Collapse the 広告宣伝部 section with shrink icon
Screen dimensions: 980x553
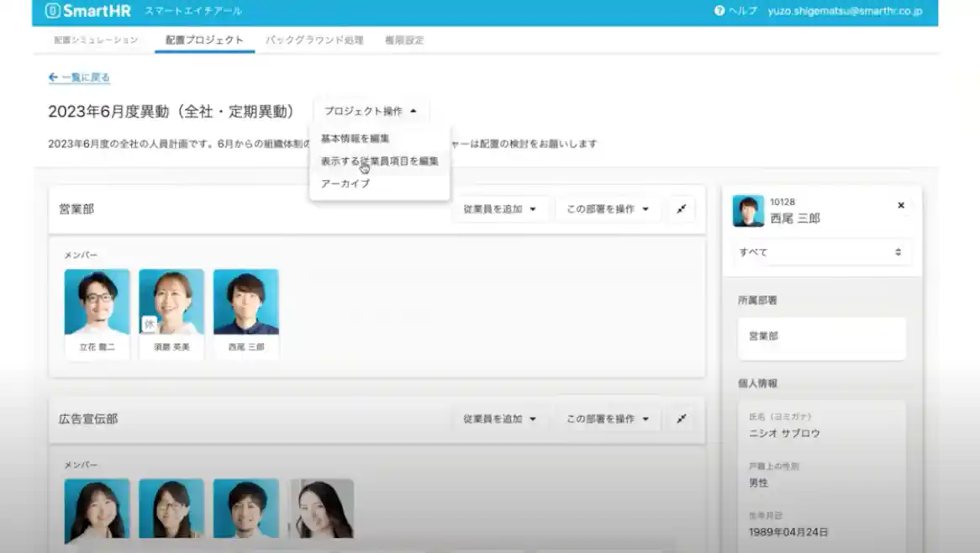pos(682,419)
